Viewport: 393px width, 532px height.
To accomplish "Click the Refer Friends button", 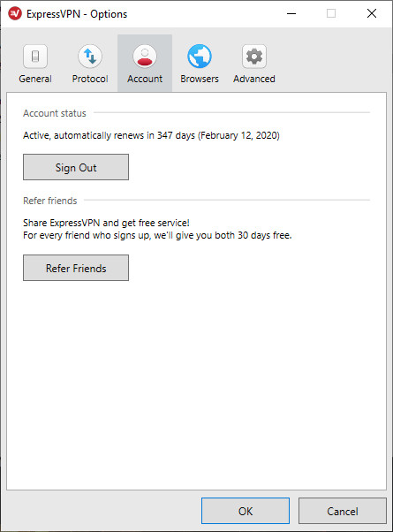I will click(x=76, y=268).
